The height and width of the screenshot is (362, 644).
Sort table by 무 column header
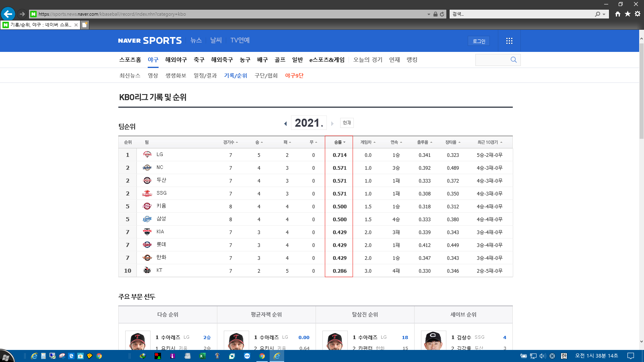314,142
